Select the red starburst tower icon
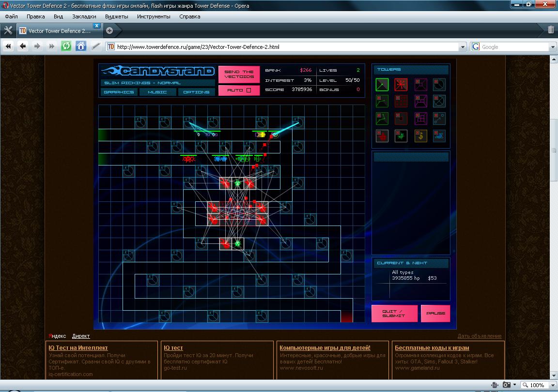 point(401,85)
